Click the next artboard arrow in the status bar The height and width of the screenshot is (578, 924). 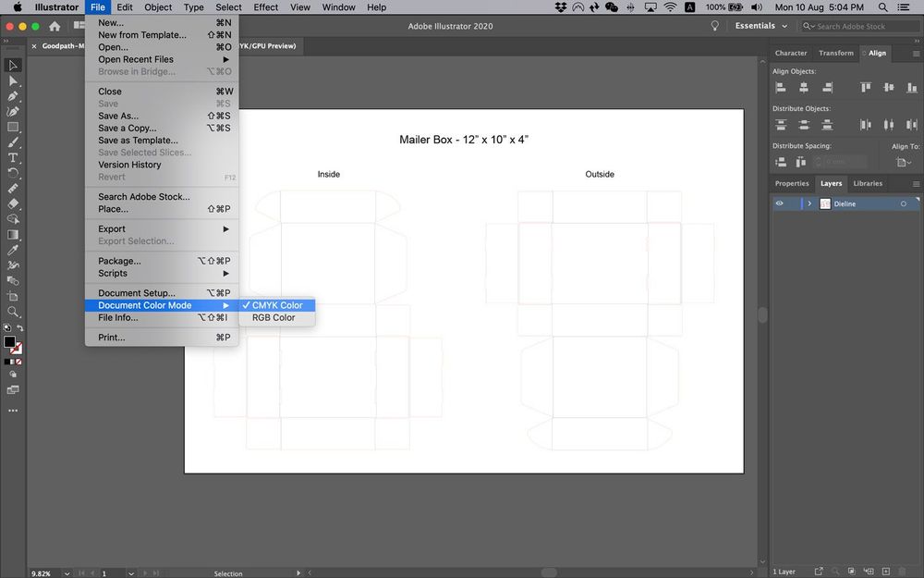(146, 572)
